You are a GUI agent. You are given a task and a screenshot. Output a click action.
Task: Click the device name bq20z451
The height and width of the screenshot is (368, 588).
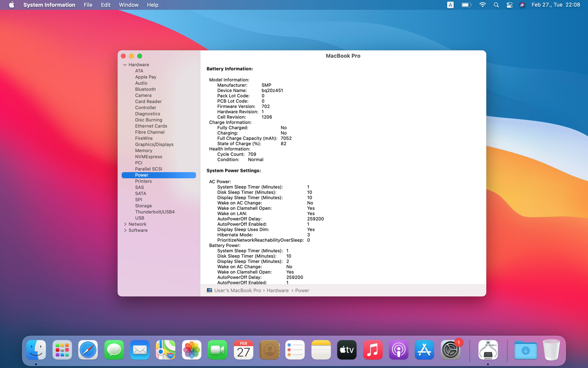pyautogui.click(x=272, y=91)
